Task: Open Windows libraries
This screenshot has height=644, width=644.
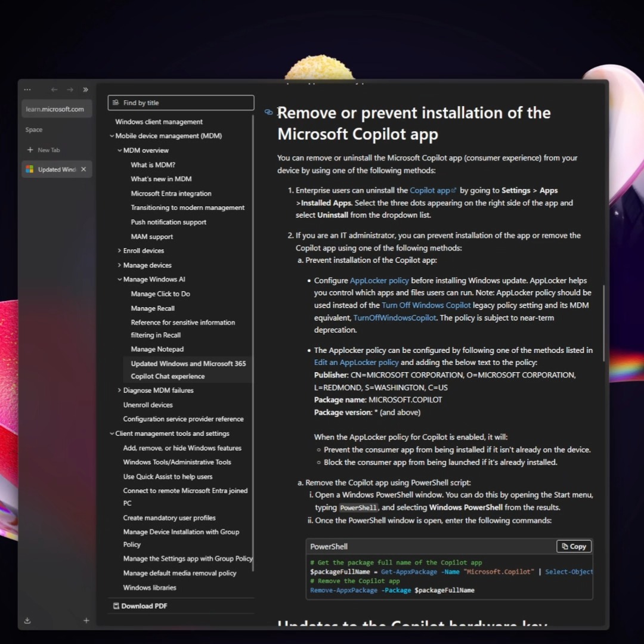Action: [150, 588]
